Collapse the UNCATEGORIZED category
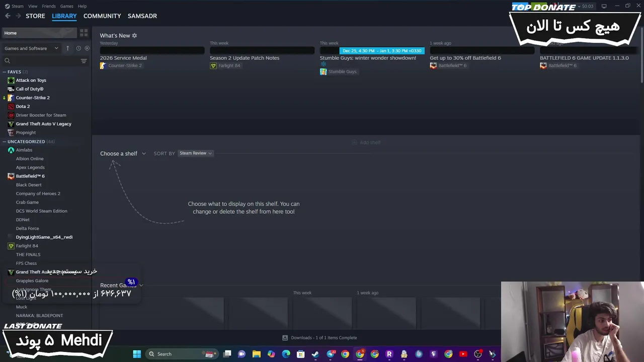644x362 pixels. (x=4, y=142)
